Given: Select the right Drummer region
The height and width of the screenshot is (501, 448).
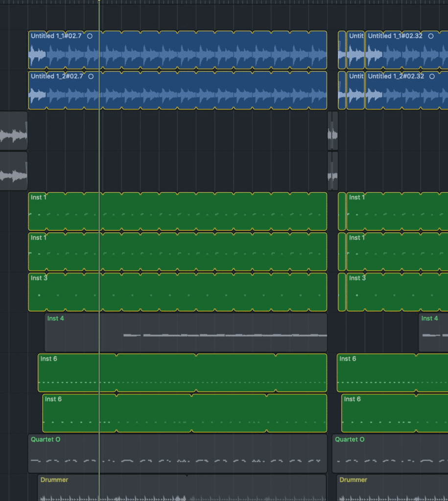Looking at the screenshot, I should pyautogui.click(x=392, y=488).
